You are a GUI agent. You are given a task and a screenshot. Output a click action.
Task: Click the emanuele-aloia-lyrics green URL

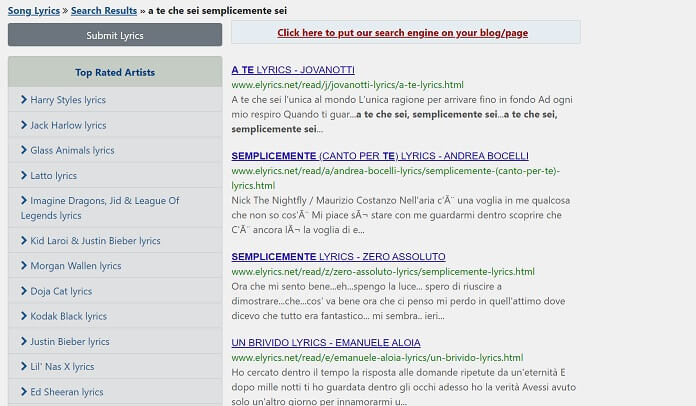coord(377,358)
